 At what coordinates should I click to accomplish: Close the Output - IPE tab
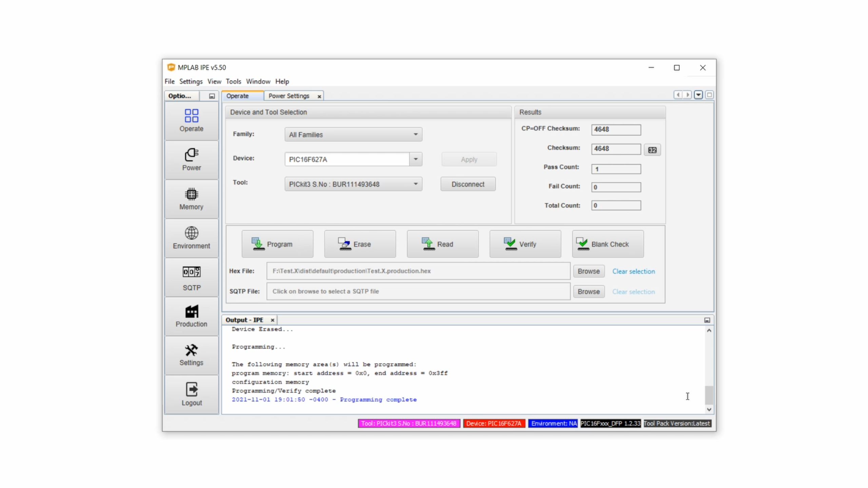tap(272, 320)
